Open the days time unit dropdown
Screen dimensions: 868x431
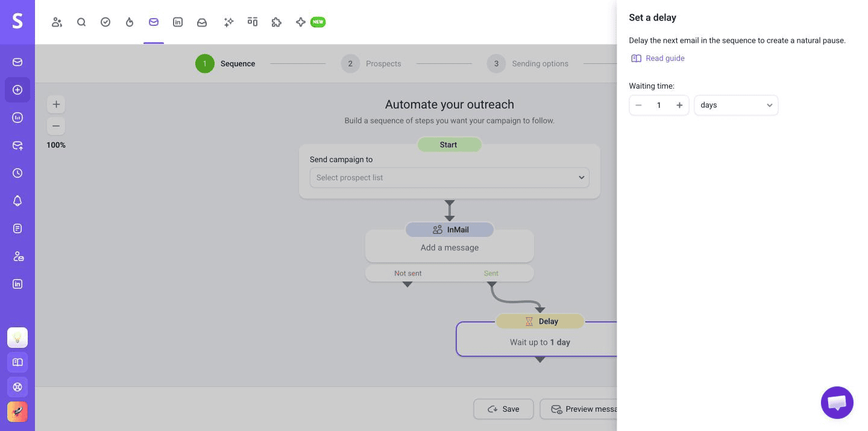pyautogui.click(x=736, y=105)
